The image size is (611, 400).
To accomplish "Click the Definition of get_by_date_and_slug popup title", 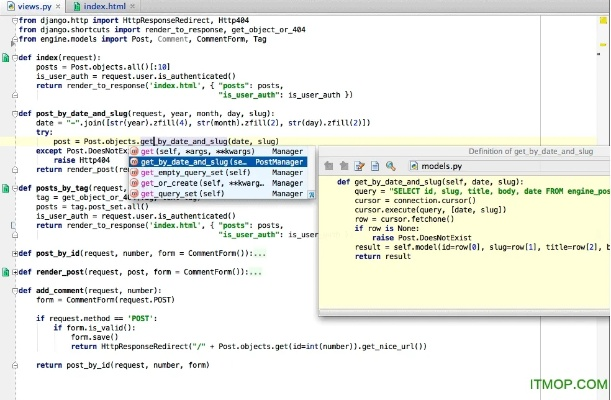I will click(530, 152).
